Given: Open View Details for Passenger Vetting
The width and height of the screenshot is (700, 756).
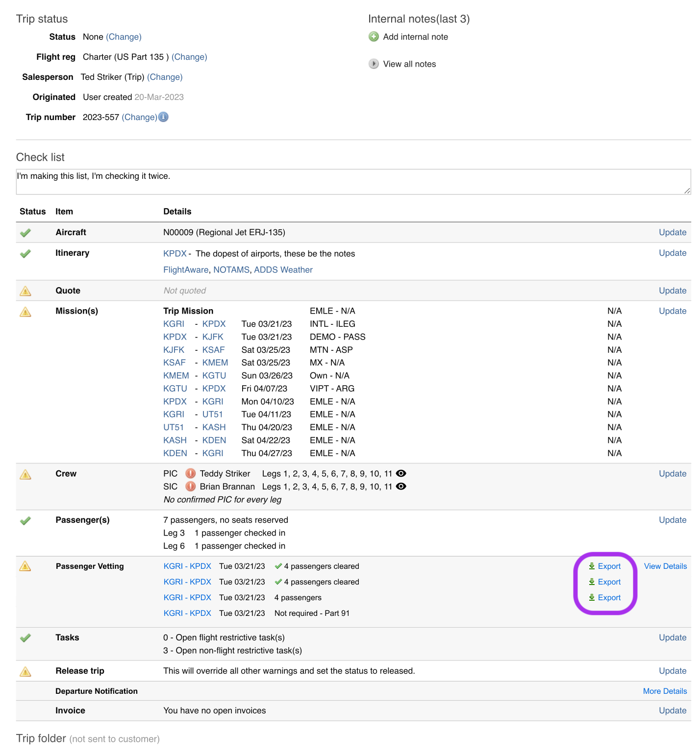Looking at the screenshot, I should pyautogui.click(x=665, y=566).
